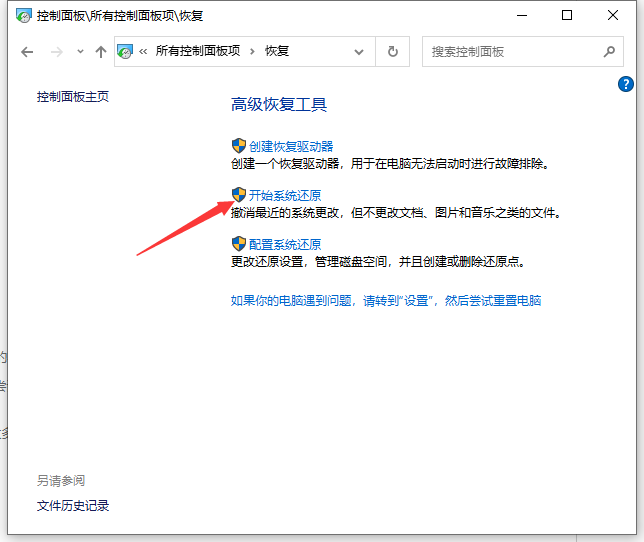Focus the 搜索控制面板 search field

click(x=510, y=51)
